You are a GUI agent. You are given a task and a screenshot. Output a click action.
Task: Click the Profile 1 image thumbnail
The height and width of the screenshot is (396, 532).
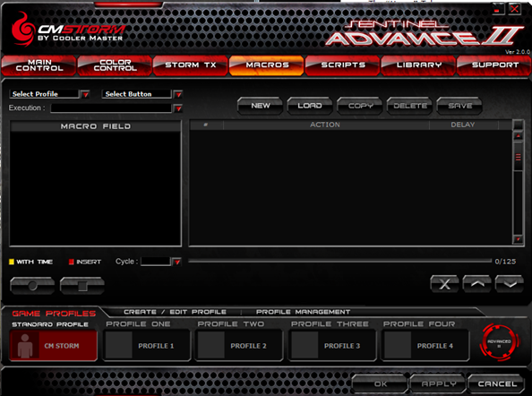click(118, 346)
